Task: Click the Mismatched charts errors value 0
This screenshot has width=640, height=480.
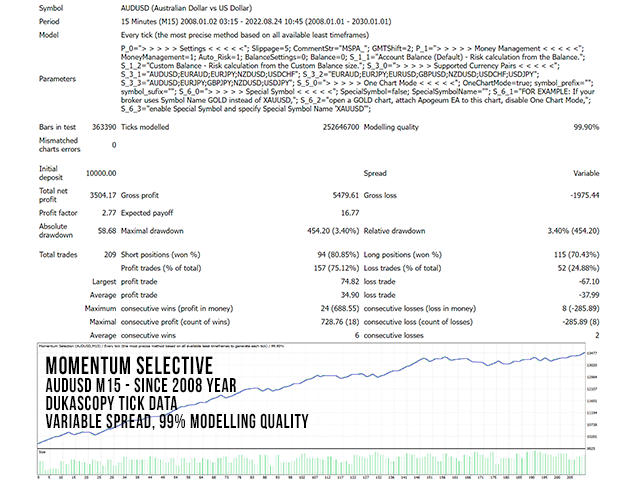Action: click(x=114, y=145)
